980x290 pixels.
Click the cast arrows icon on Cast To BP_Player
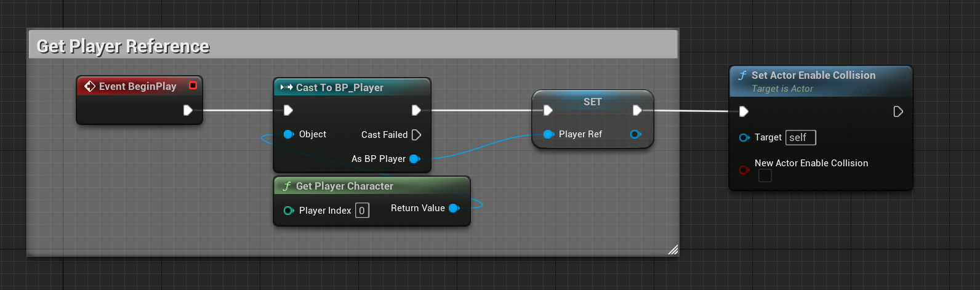(286, 87)
